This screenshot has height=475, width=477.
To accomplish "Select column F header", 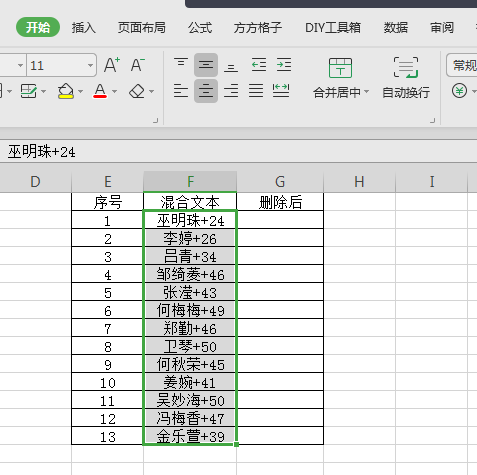I will point(190,182).
